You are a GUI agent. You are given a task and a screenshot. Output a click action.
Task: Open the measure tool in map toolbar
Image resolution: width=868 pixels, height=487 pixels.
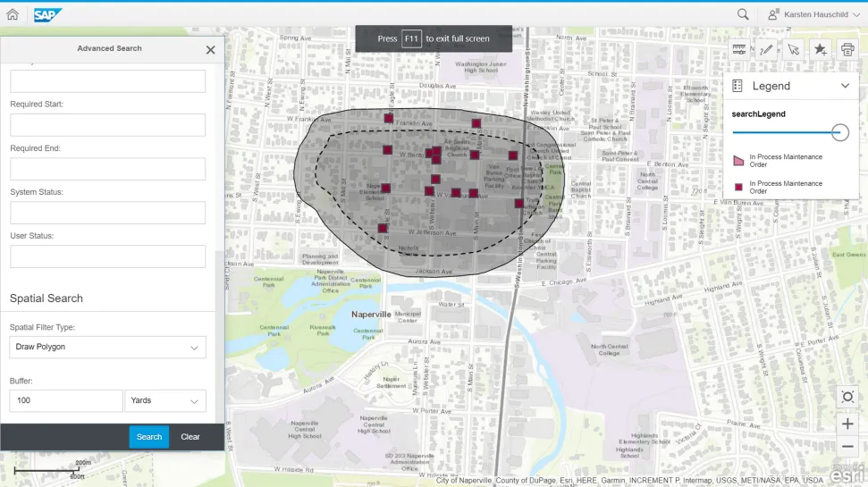[738, 49]
